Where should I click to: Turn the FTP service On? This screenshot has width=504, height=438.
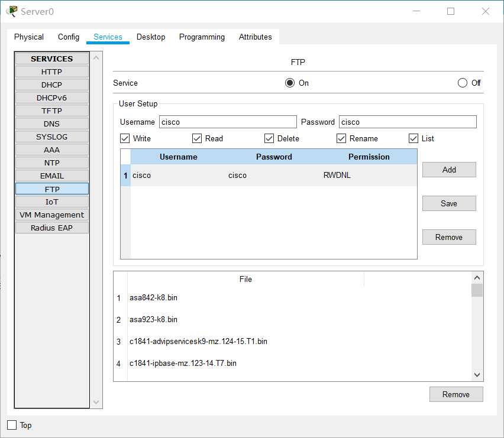pos(290,83)
